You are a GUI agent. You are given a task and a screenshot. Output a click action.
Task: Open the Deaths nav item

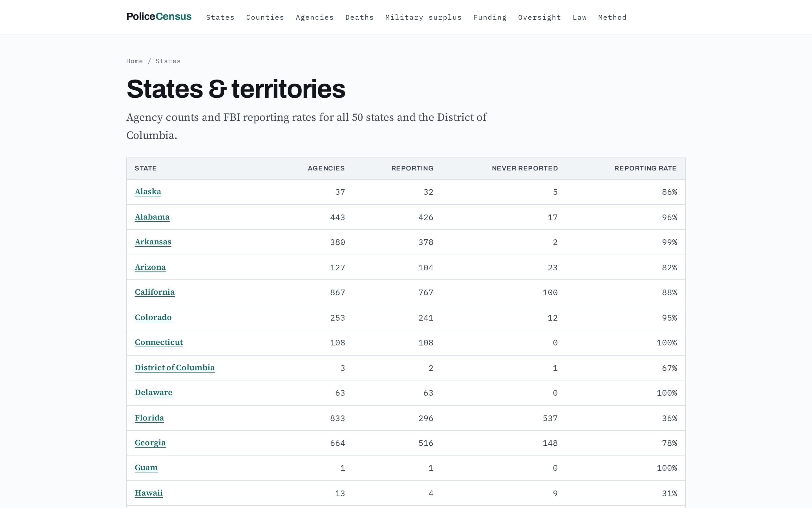tap(359, 17)
